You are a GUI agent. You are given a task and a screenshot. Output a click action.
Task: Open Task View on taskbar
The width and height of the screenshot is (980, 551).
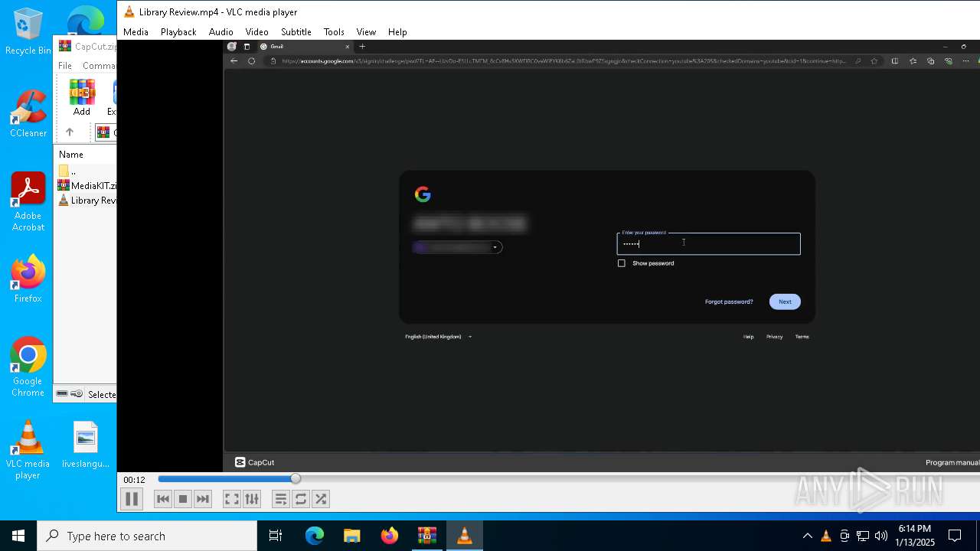(x=276, y=536)
